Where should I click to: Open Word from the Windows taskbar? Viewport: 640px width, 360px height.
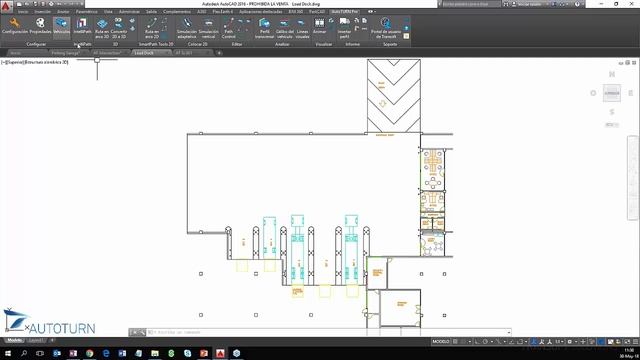click(122, 353)
